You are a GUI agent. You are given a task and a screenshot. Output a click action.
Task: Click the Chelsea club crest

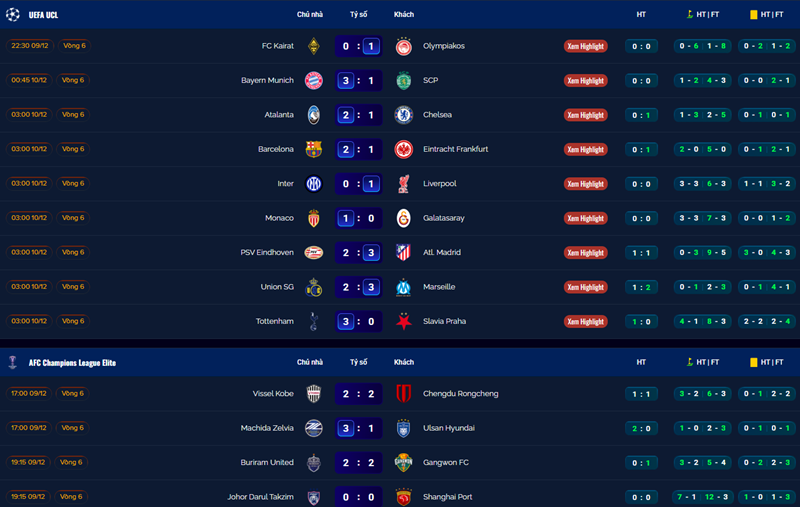(403, 115)
